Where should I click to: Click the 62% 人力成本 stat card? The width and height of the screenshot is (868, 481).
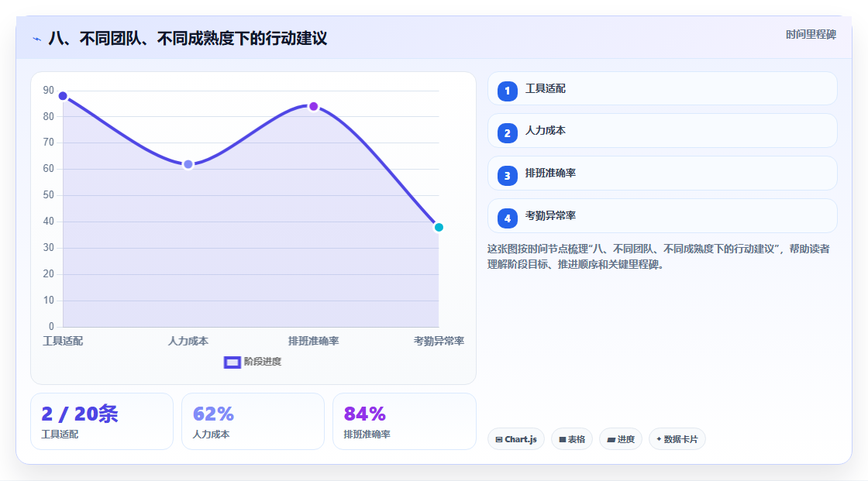coord(253,422)
